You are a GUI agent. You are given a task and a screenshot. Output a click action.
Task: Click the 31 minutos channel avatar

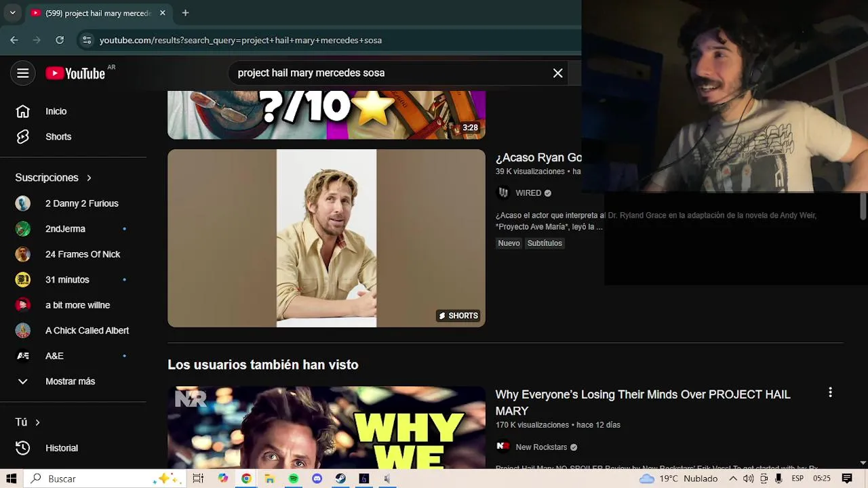pyautogui.click(x=23, y=280)
